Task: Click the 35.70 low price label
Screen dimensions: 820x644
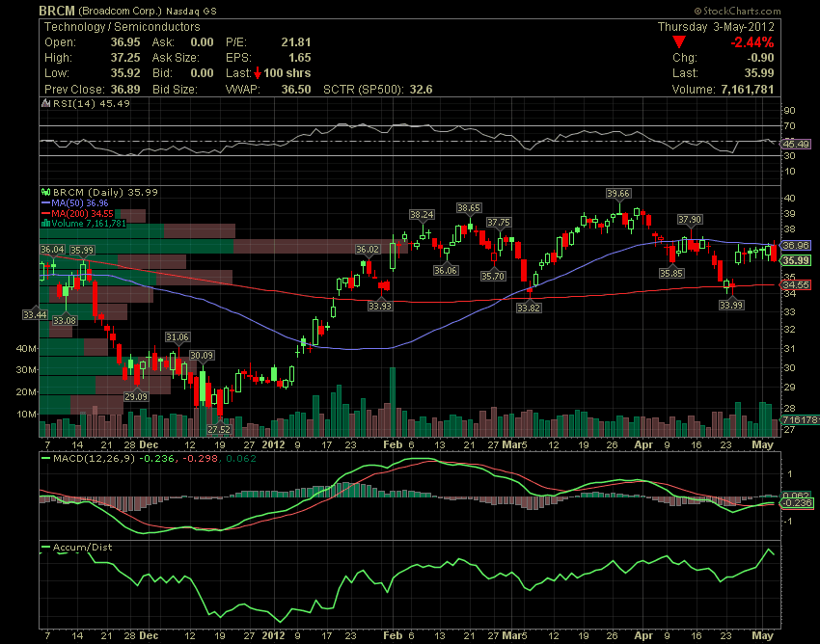Action: click(x=493, y=276)
